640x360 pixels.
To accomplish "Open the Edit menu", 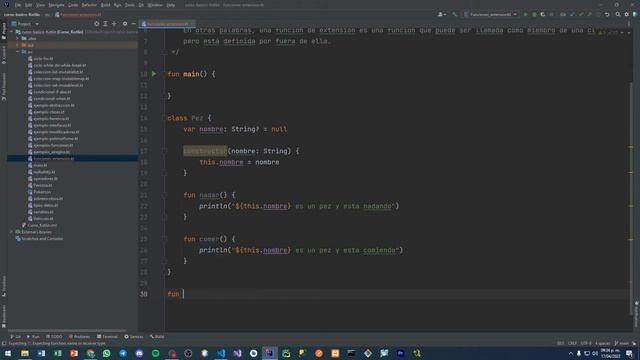I will tap(28, 5).
